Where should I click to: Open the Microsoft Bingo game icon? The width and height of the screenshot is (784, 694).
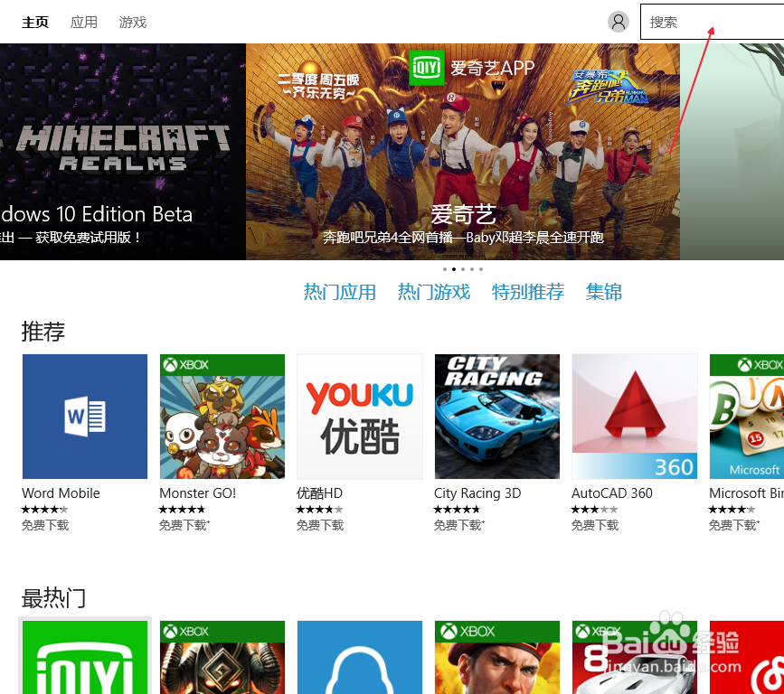[x=747, y=417]
